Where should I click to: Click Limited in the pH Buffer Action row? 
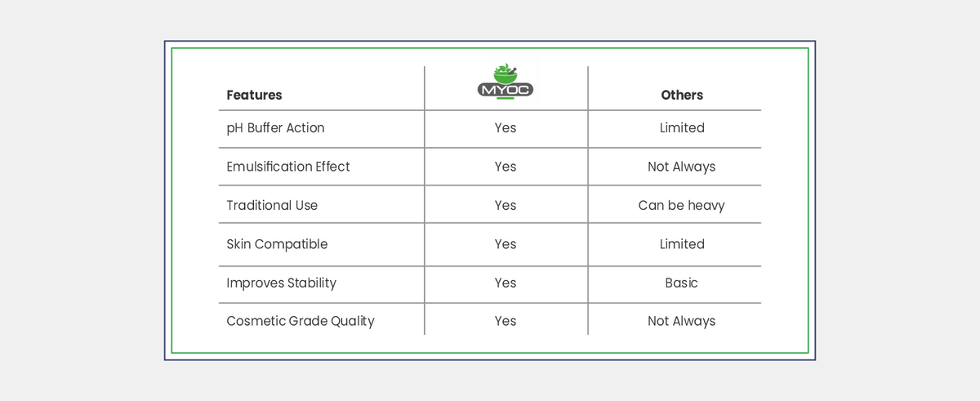pyautogui.click(x=682, y=128)
